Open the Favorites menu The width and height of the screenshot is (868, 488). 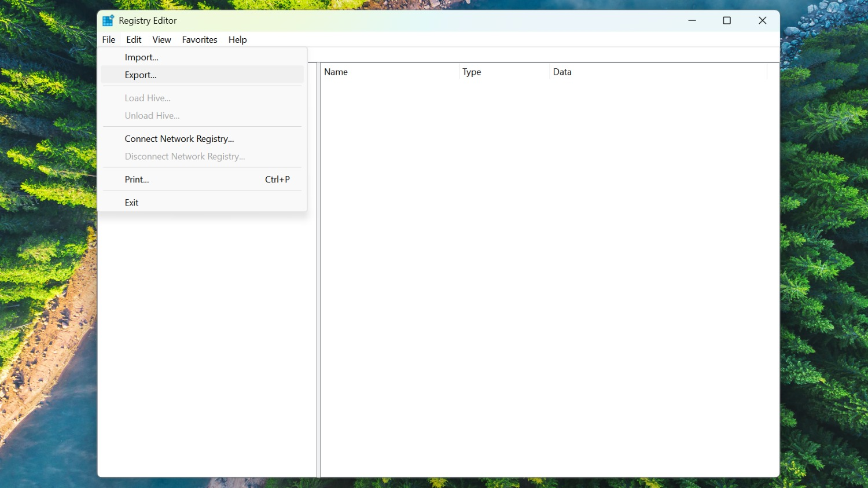[x=200, y=39]
